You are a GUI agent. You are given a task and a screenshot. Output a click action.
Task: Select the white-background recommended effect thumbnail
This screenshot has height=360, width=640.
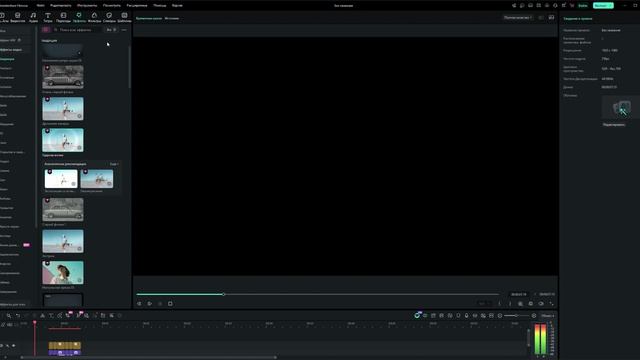point(61,179)
